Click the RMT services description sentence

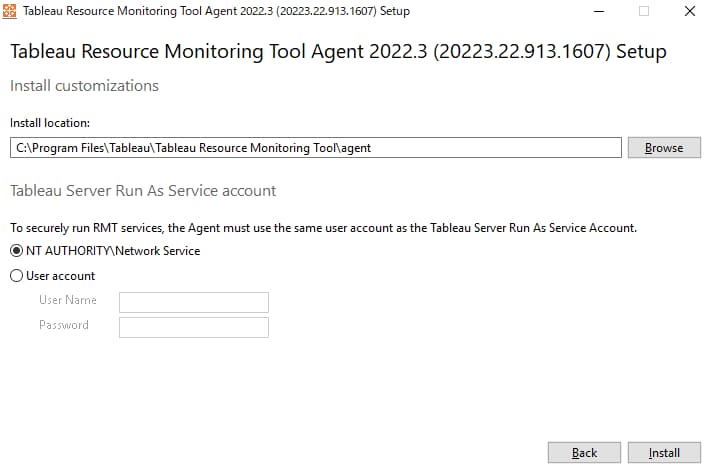point(323,228)
